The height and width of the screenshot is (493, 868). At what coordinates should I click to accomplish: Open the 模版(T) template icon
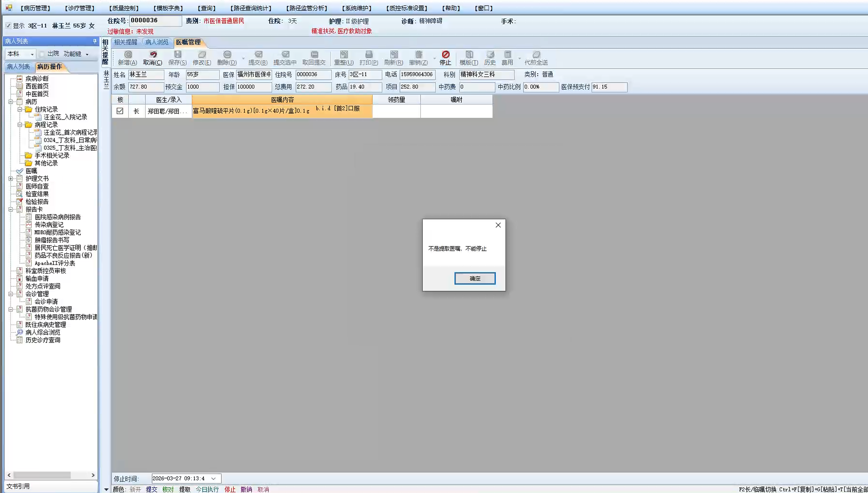pos(469,58)
